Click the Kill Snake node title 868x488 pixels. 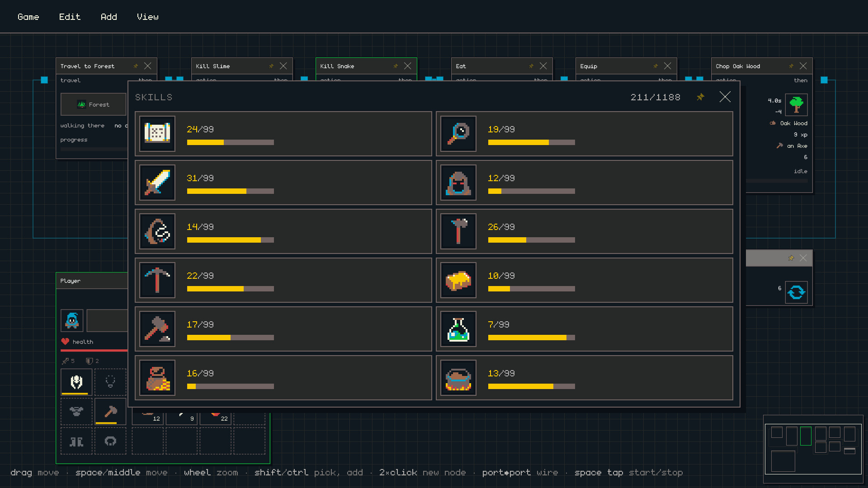pyautogui.click(x=337, y=66)
